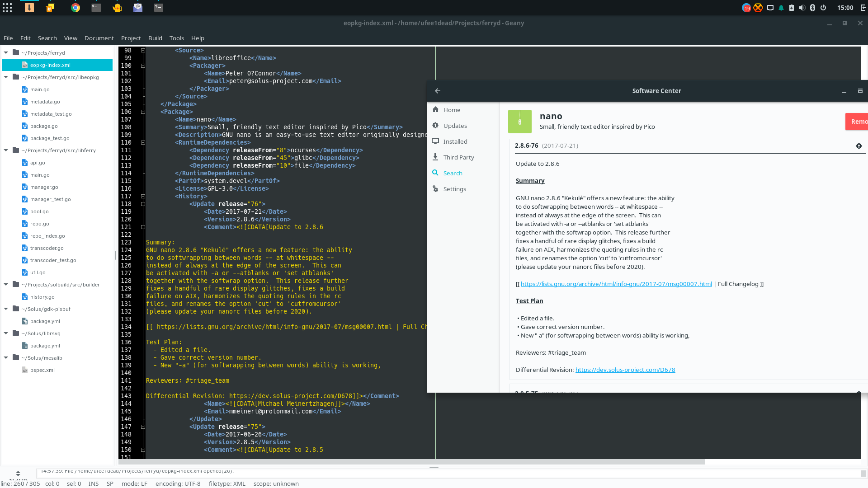The width and height of the screenshot is (868, 488).
Task: Fold the Update release 76 block at line 118
Action: (143, 204)
